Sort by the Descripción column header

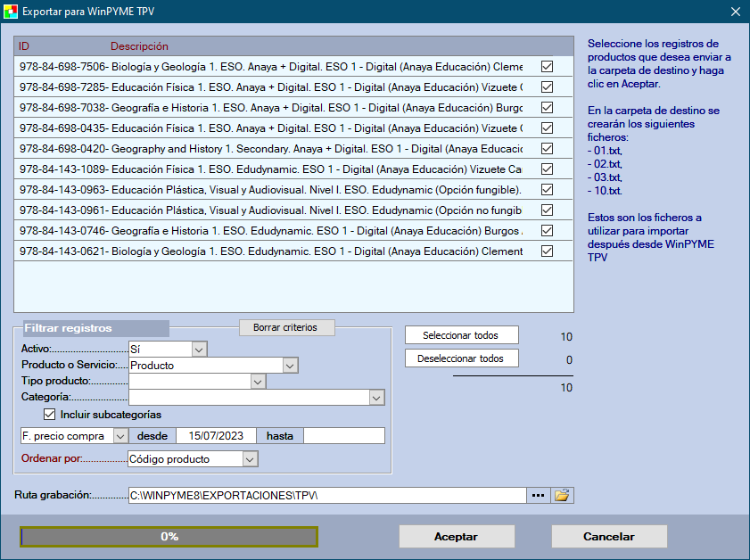click(139, 46)
